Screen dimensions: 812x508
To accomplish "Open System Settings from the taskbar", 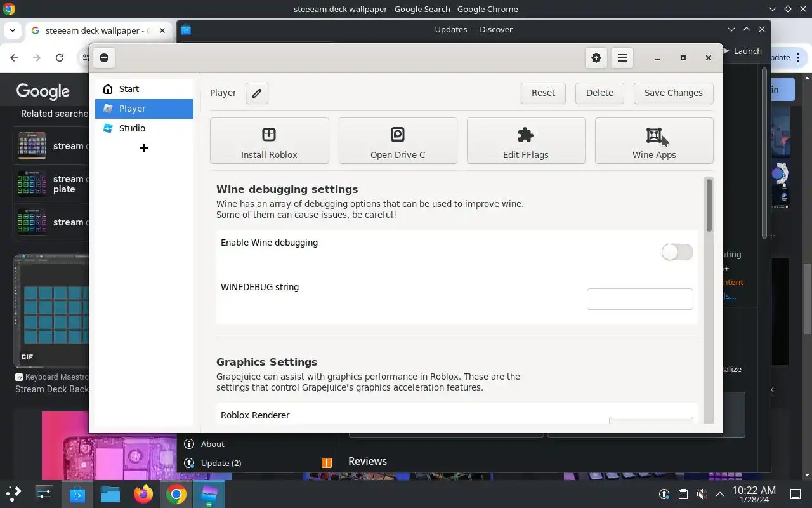I will pos(44,493).
